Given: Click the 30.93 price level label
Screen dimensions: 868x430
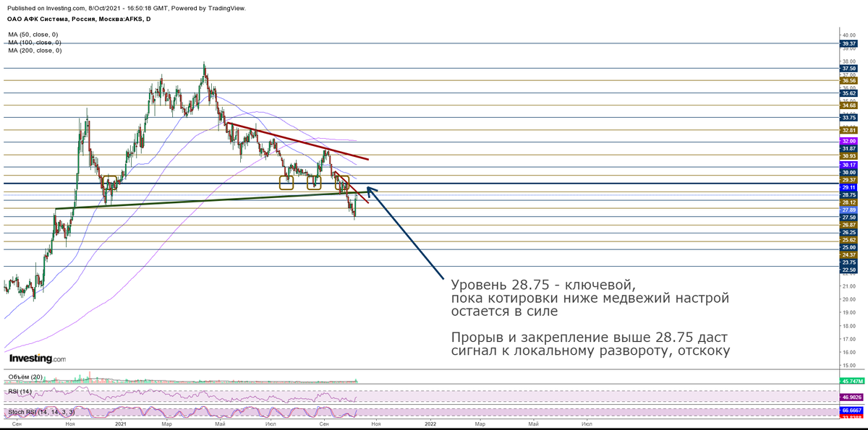Looking at the screenshot, I should 849,156.
